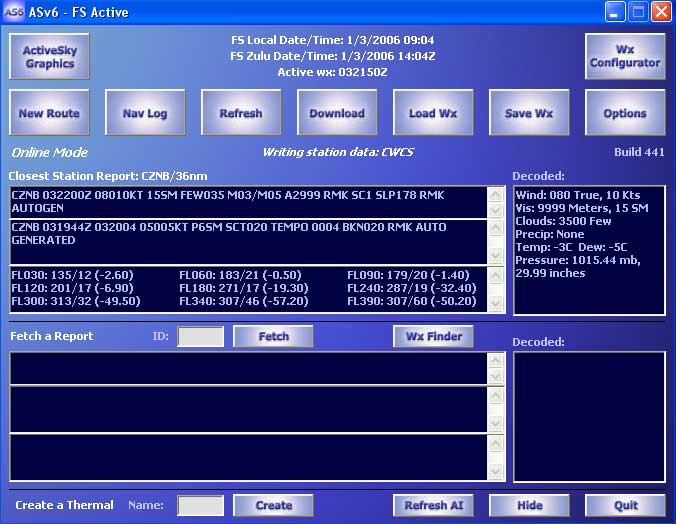Click FS Zulu Date/Time text

(333, 56)
